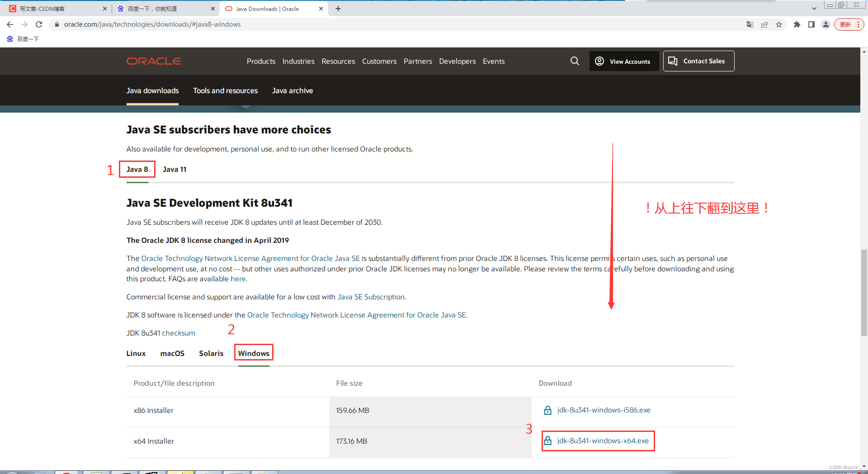The image size is (868, 474).
Task: Open the browser extensions puzzle icon
Action: pyautogui.click(x=797, y=24)
